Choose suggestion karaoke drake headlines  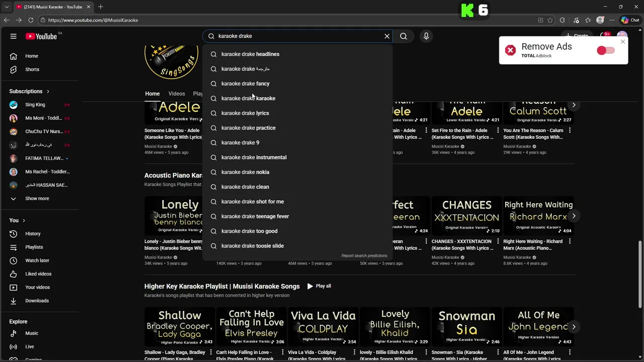pos(297,54)
